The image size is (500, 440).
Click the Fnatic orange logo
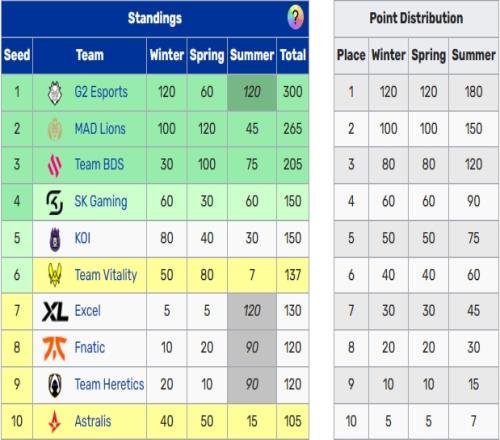click(x=55, y=348)
